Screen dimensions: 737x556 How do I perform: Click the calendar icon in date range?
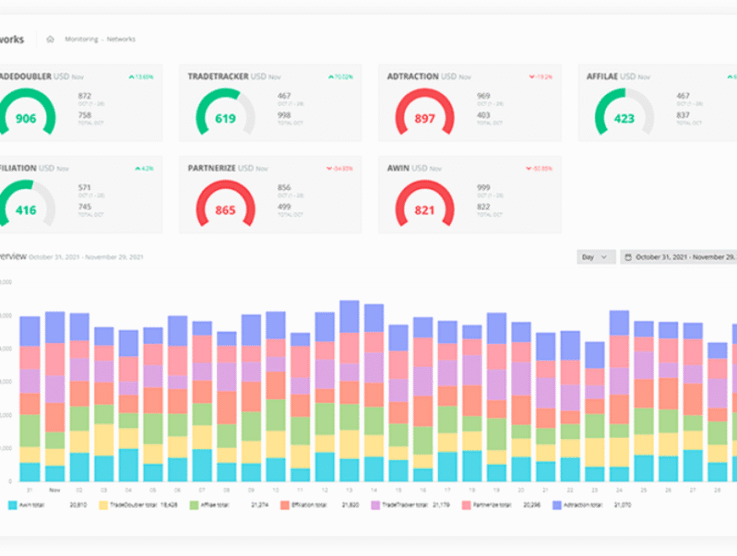pyautogui.click(x=628, y=257)
